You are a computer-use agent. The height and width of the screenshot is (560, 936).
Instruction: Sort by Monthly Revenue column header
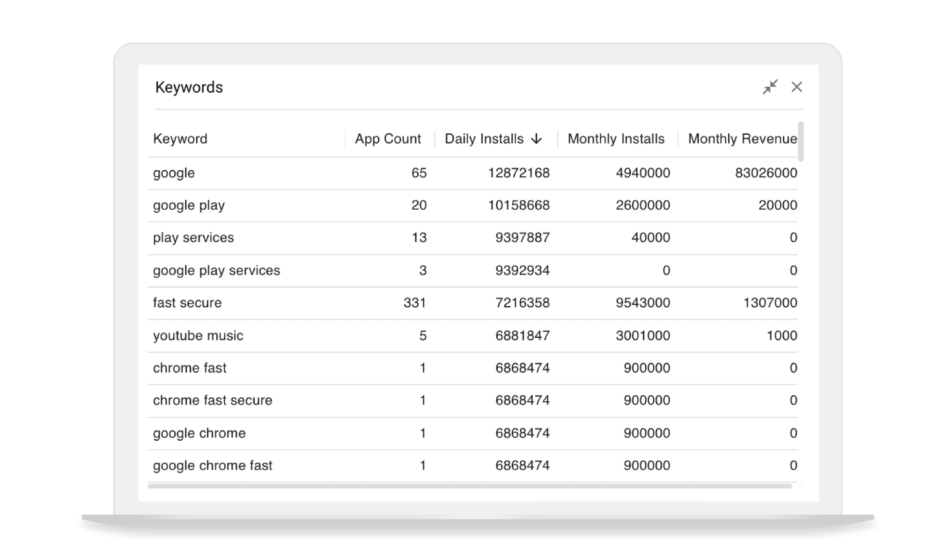point(742,139)
